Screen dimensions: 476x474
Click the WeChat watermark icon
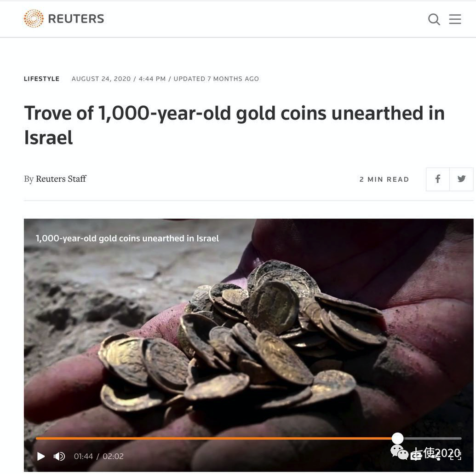pos(400,453)
